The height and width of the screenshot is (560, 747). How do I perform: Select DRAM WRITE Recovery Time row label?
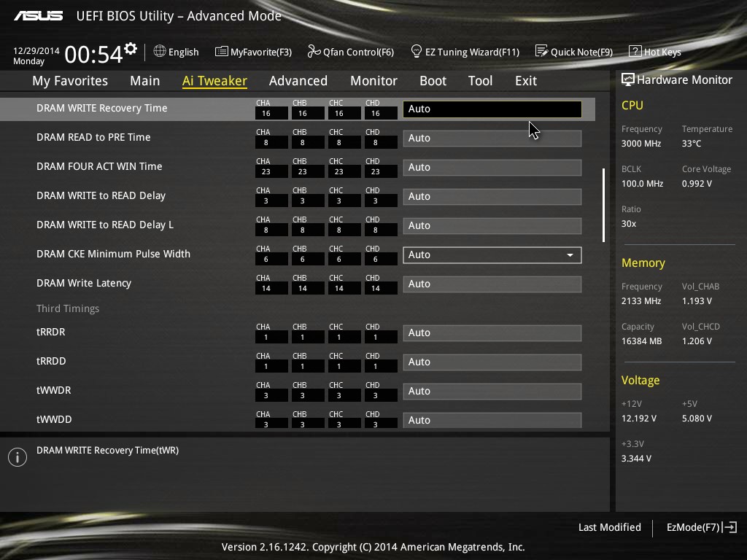point(101,108)
